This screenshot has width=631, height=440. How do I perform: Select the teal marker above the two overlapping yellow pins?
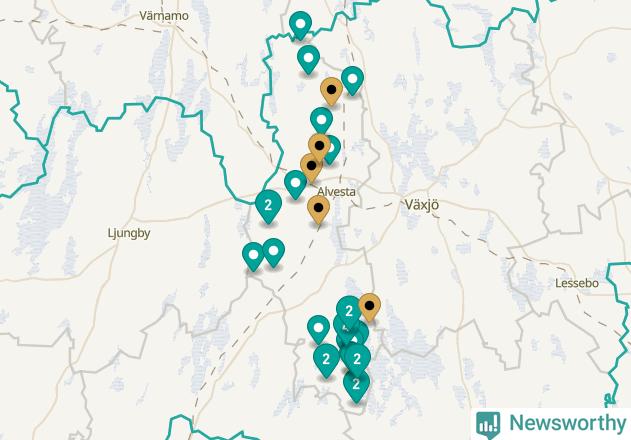[x=322, y=122]
